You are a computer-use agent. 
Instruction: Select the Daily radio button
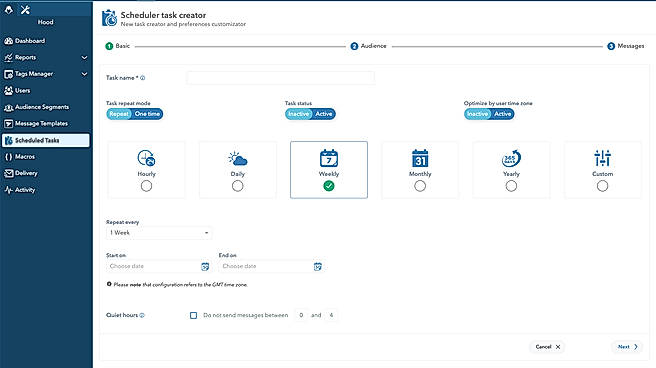tap(238, 186)
